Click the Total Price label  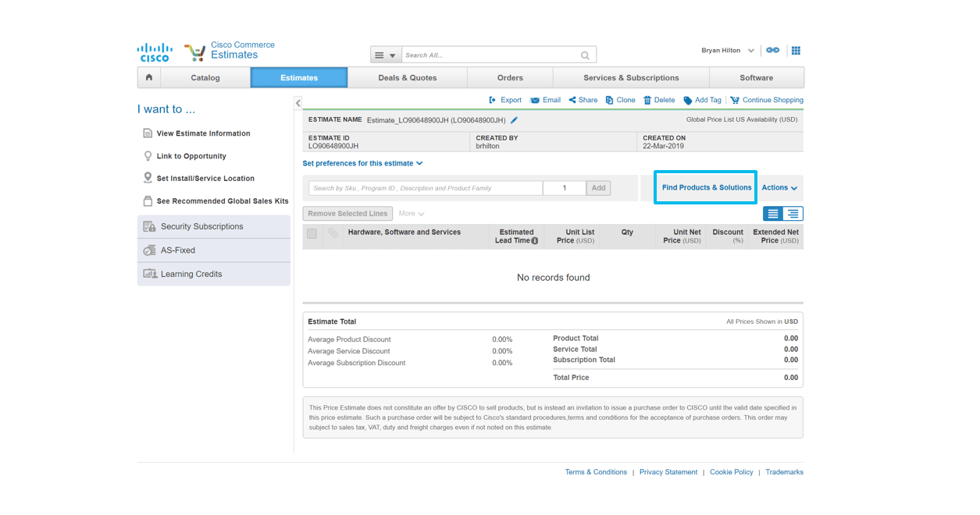pyautogui.click(x=571, y=378)
